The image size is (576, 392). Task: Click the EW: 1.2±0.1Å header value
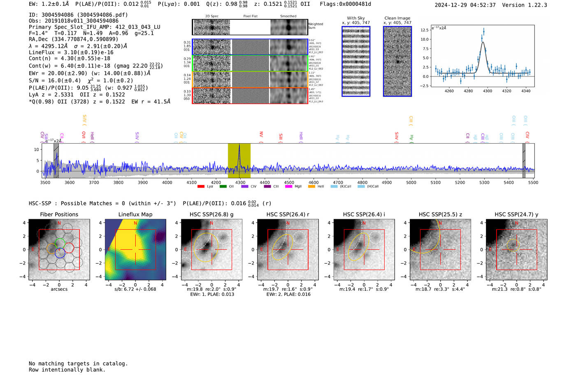[x=49, y=4]
